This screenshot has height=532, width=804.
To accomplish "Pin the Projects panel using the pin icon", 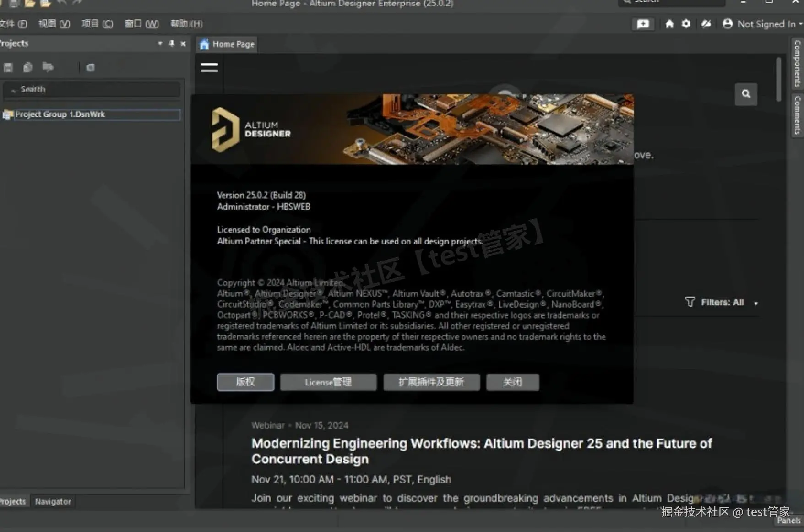I will tap(171, 43).
